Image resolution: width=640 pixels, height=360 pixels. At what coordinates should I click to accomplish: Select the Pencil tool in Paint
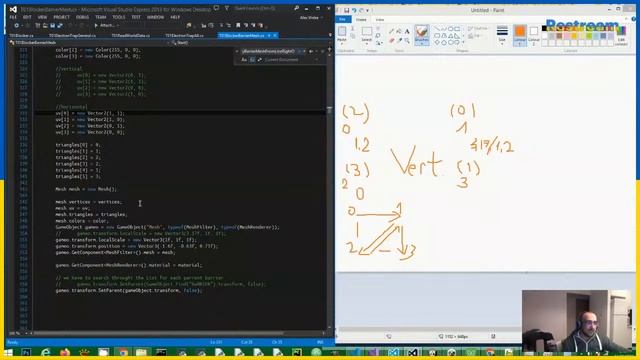[392, 31]
